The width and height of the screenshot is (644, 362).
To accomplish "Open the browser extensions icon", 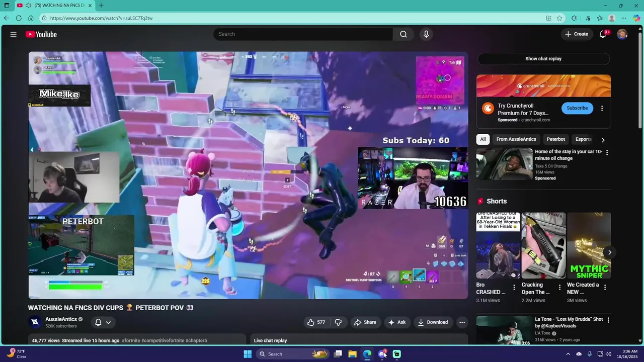I will [x=574, y=18].
